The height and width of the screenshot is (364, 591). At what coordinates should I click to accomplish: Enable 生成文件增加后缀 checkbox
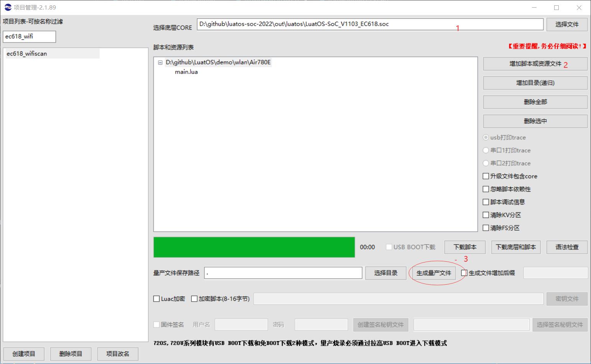point(464,273)
